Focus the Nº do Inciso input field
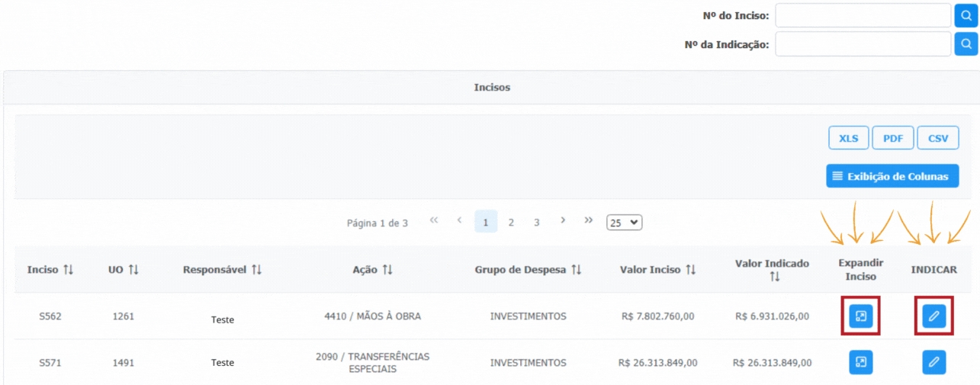This screenshot has width=980, height=385. (x=863, y=15)
